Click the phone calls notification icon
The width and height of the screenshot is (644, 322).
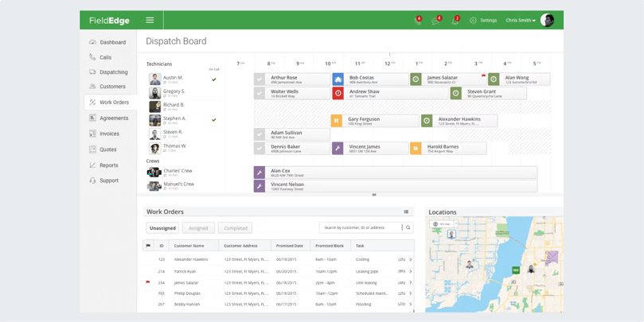(x=416, y=21)
